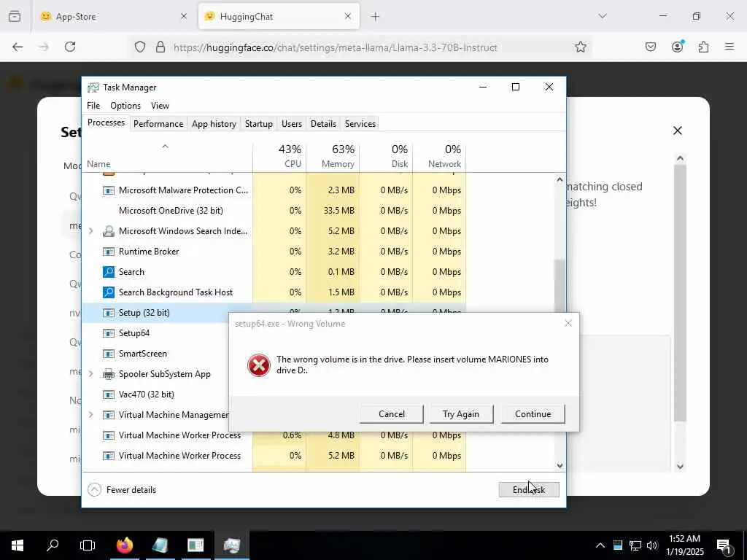This screenshot has height=560, width=747.
Task: Select Microsoft OneDrive (32 bit) process
Action: click(274, 211)
